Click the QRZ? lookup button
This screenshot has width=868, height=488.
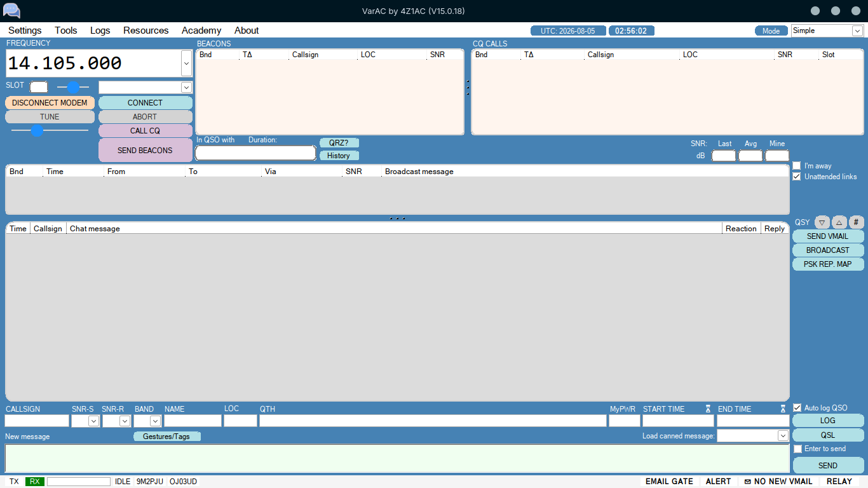coord(339,143)
